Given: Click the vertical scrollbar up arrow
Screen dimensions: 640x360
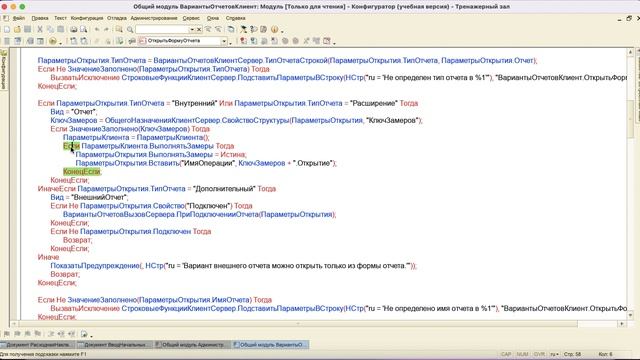Looking at the screenshot, I should click(x=630, y=52).
